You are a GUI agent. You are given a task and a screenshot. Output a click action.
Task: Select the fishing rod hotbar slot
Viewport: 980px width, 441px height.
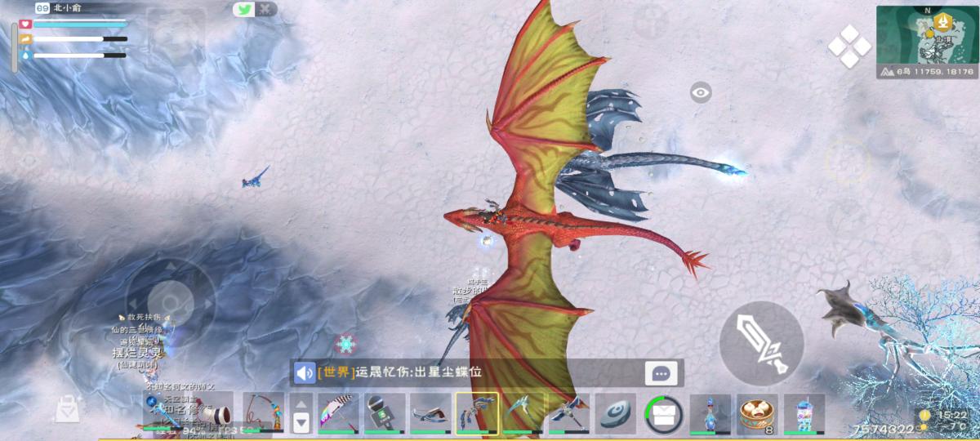[264, 413]
